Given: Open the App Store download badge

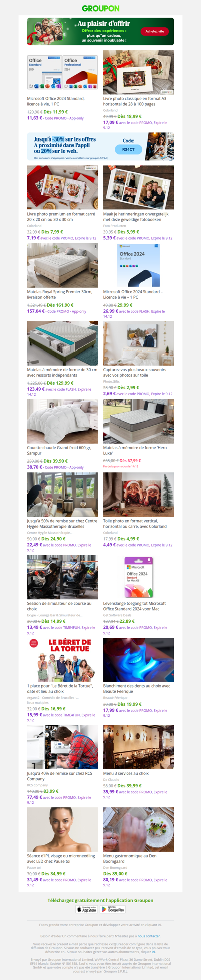Looking at the screenshot, I should point(87,909).
